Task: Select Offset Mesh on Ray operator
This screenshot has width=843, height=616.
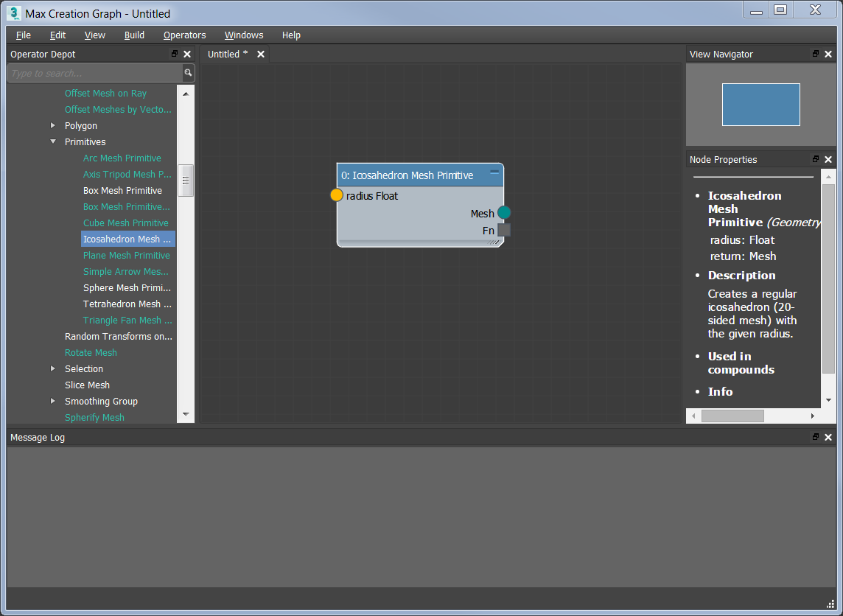Action: (105, 93)
